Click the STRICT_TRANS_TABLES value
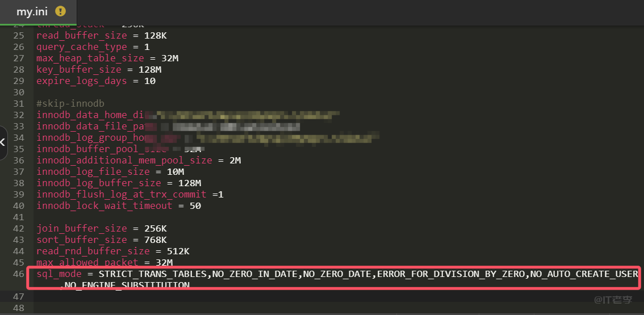This screenshot has width=644, height=315. pyautogui.click(x=152, y=274)
